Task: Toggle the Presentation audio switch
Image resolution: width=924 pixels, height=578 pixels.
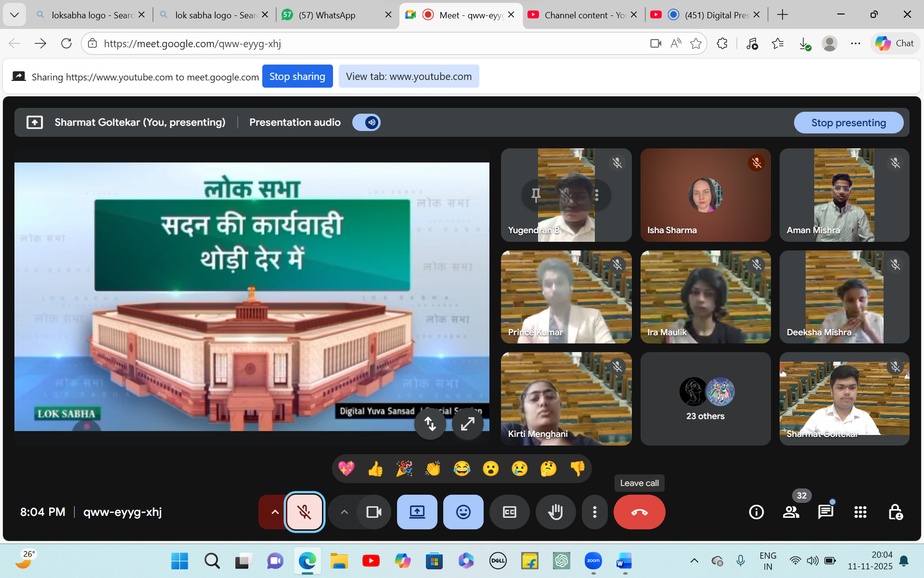Action: (367, 122)
